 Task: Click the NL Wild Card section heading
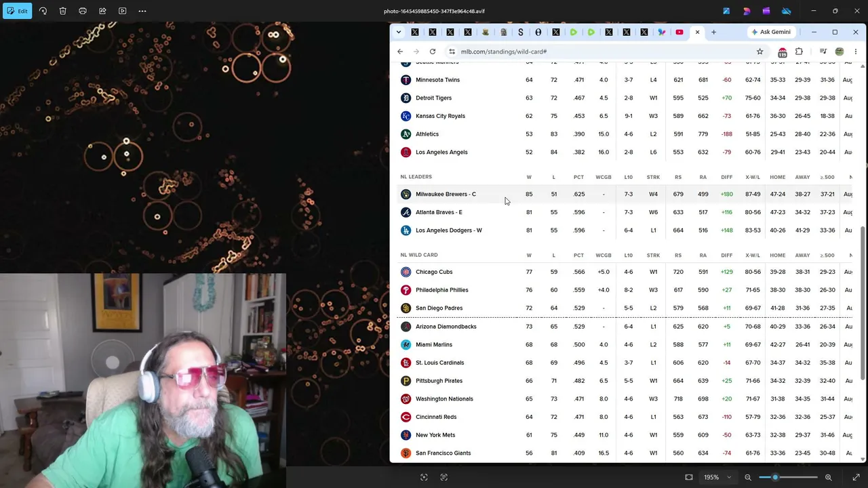[419, 255]
